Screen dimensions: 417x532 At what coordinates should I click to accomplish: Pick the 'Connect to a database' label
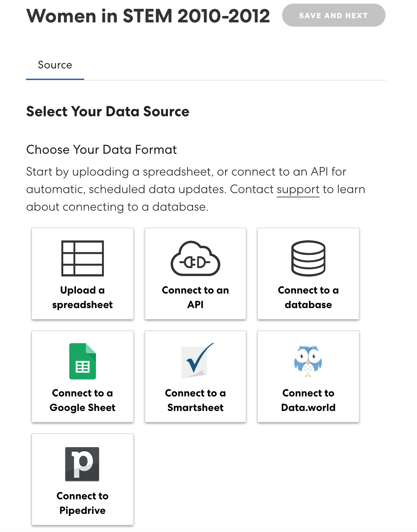(308, 297)
